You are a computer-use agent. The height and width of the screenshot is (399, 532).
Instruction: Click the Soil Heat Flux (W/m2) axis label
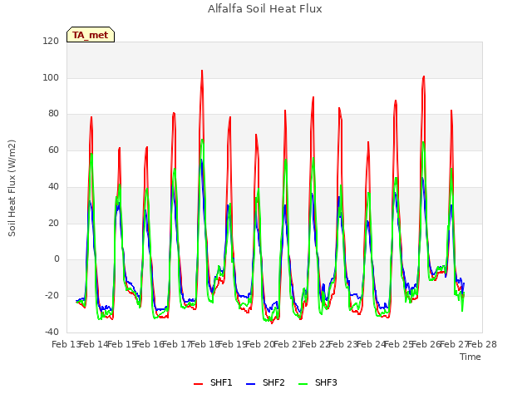pyautogui.click(x=12, y=188)
